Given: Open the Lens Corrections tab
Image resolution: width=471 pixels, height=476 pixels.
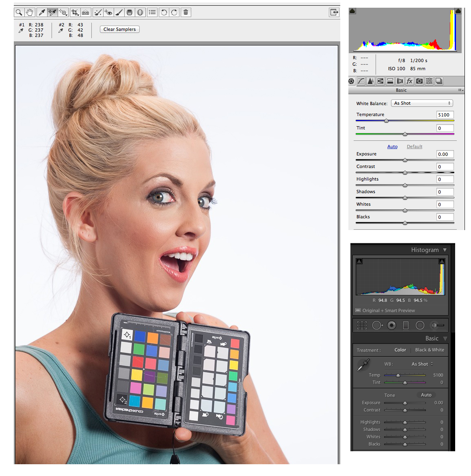Looking at the screenshot, I should [x=400, y=81].
